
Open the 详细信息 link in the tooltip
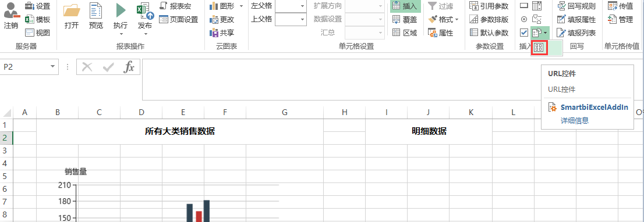575,120
